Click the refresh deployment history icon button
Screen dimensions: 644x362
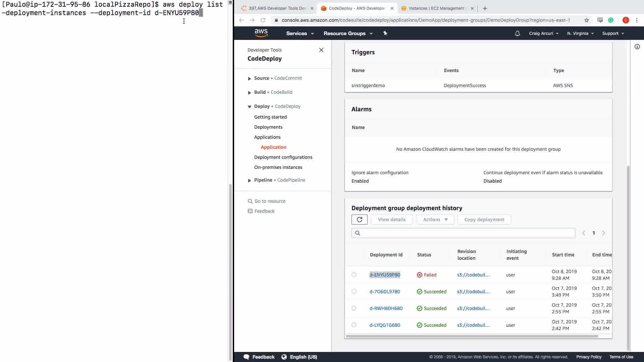click(359, 220)
